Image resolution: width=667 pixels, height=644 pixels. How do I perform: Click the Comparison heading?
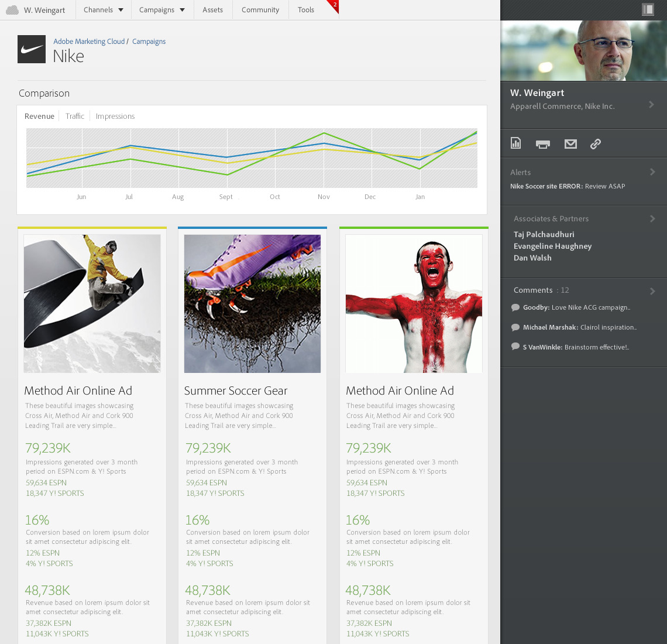tap(44, 93)
